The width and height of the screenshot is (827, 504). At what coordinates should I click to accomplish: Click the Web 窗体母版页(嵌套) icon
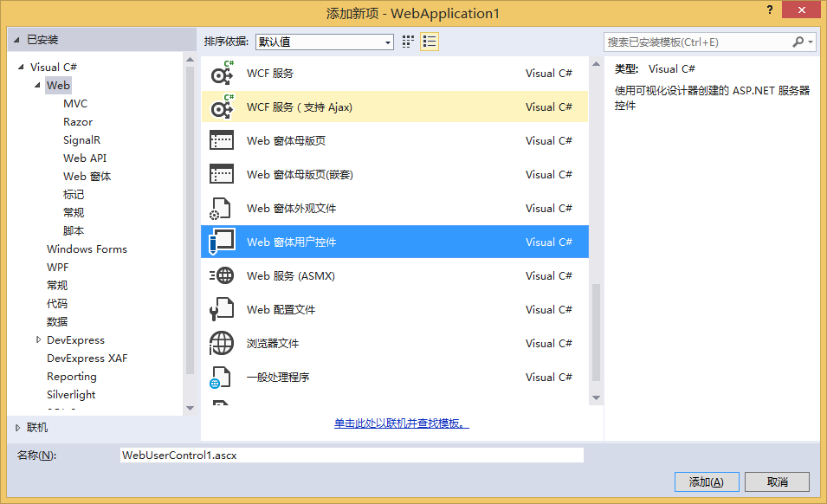[x=222, y=175]
